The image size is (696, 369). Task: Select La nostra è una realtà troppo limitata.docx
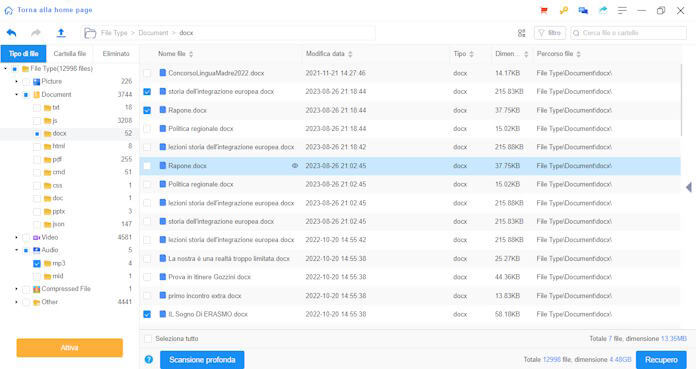click(x=410, y=258)
